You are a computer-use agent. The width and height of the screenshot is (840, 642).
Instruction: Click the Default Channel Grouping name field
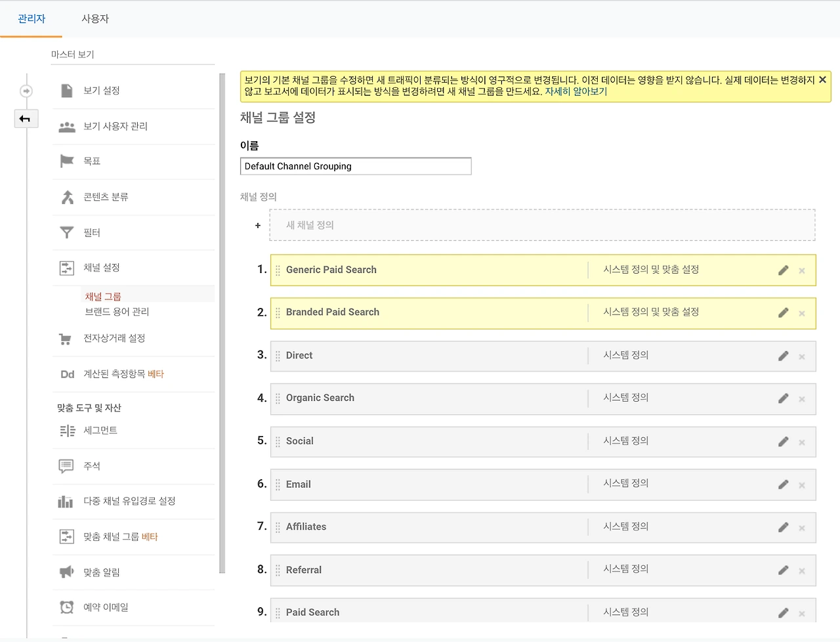pos(355,166)
